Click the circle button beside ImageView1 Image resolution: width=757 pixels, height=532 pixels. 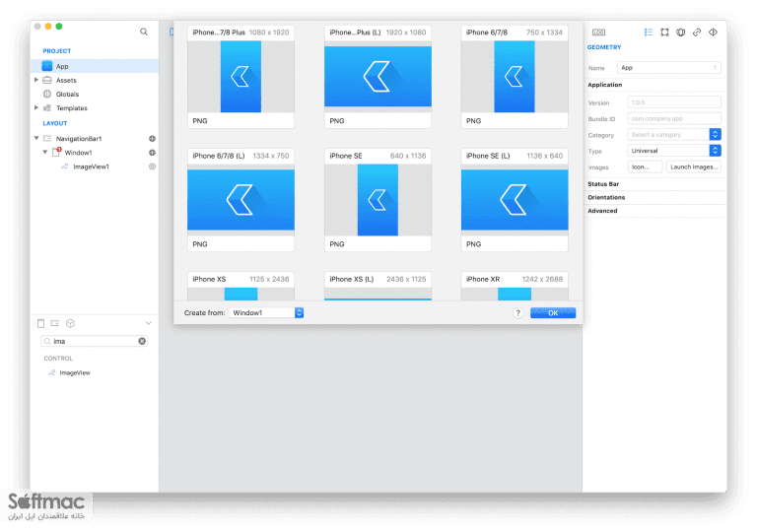[x=152, y=166]
